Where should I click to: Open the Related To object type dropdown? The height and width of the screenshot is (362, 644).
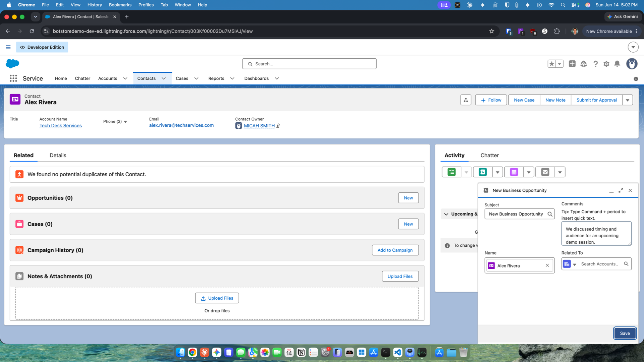[570, 264]
